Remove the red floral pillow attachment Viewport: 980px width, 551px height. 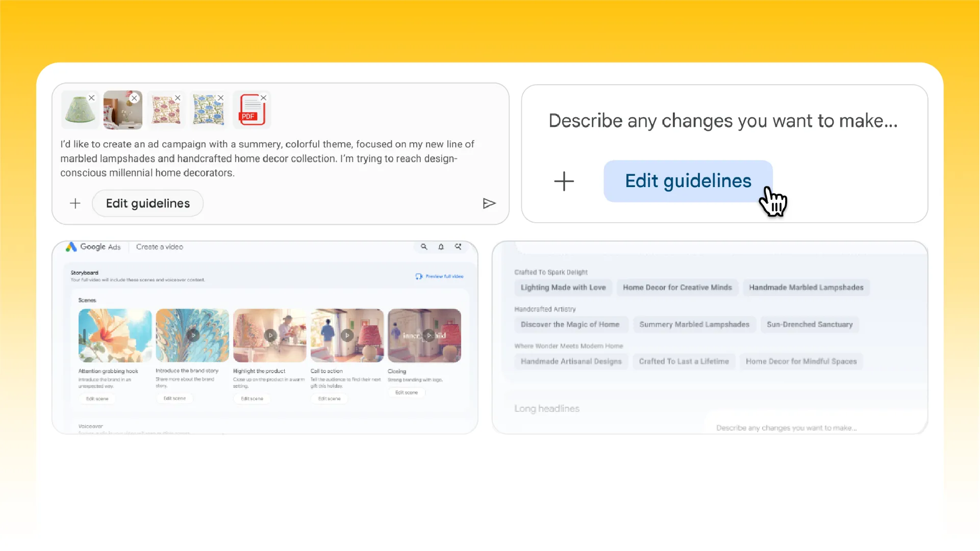pyautogui.click(x=178, y=98)
